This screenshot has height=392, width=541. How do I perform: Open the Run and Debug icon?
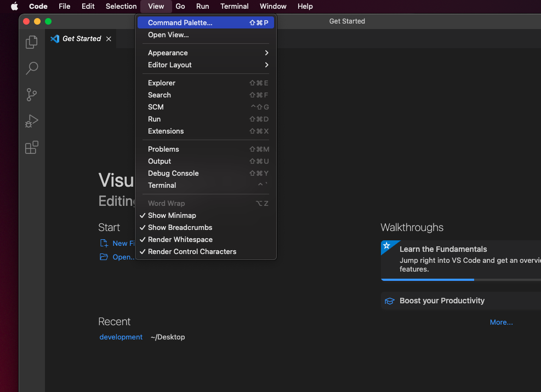[x=32, y=121]
